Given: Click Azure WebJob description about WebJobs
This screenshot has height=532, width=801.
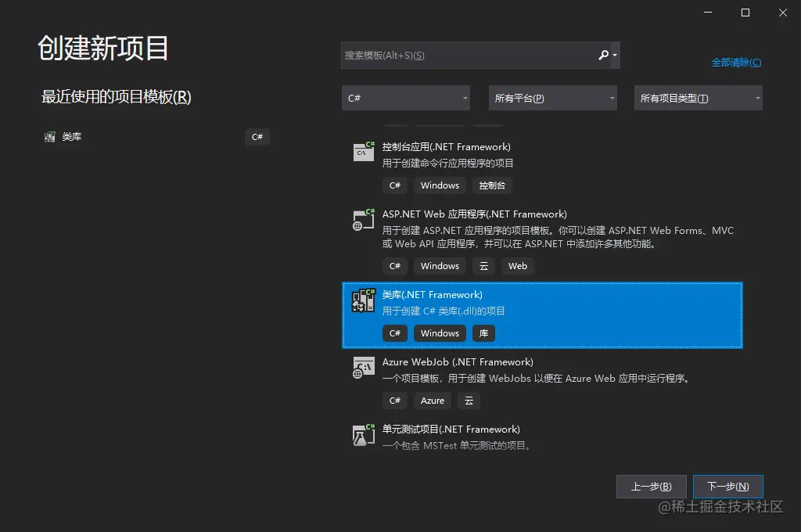Looking at the screenshot, I should click(x=537, y=378).
